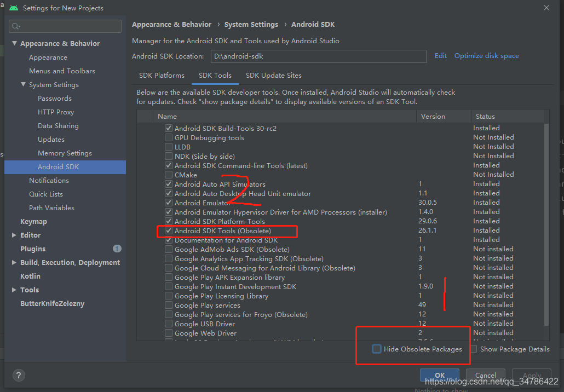Collapse the System Settings tree node

[24, 84]
